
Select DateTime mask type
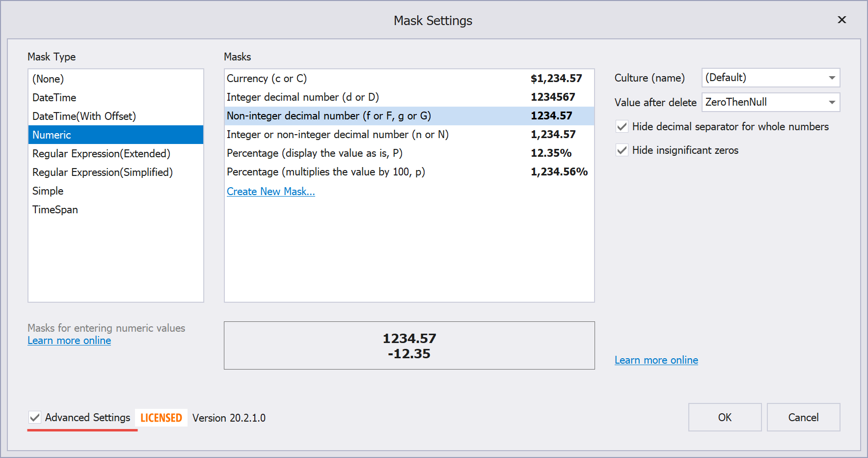(x=54, y=97)
